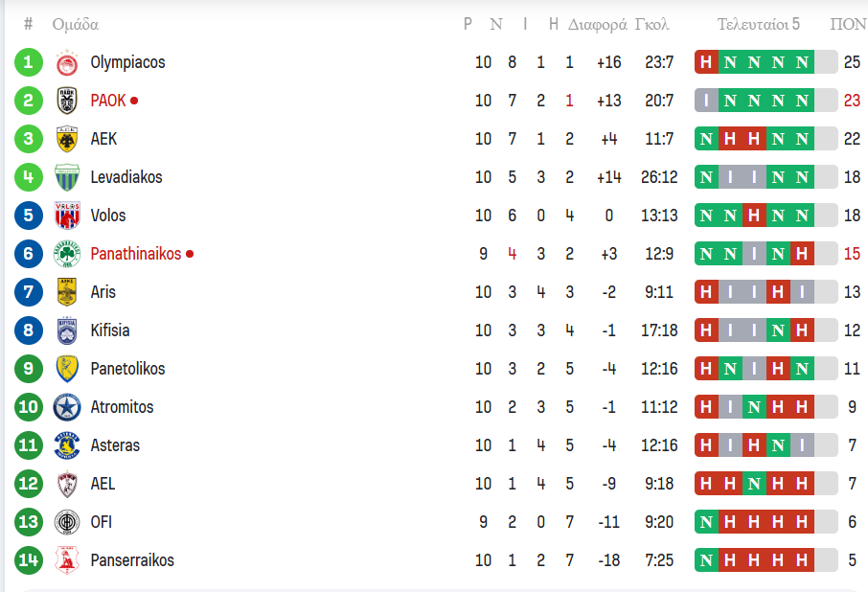Click the Olympiacos club crest icon
The width and height of the screenshot is (868, 592).
(67, 62)
